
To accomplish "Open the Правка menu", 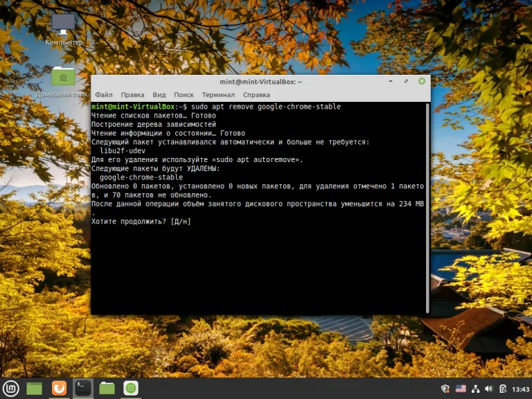I will [132, 94].
